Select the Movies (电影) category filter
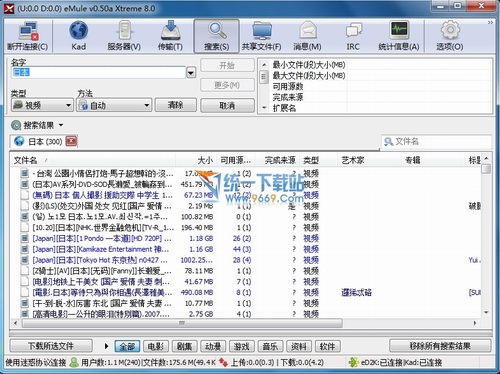This screenshot has width=500, height=374. tap(156, 346)
